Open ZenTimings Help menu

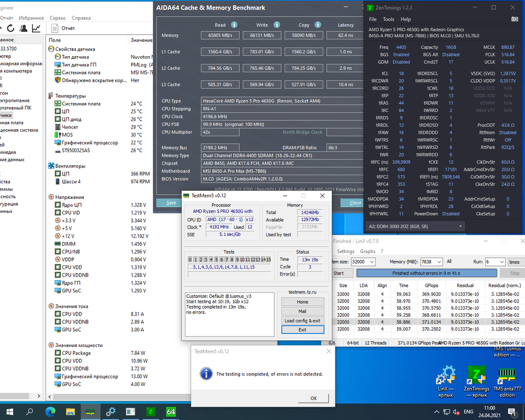pos(405,19)
